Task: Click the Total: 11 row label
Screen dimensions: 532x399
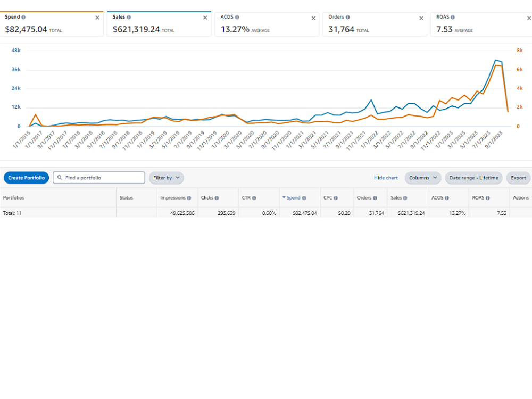Action: pyautogui.click(x=12, y=213)
